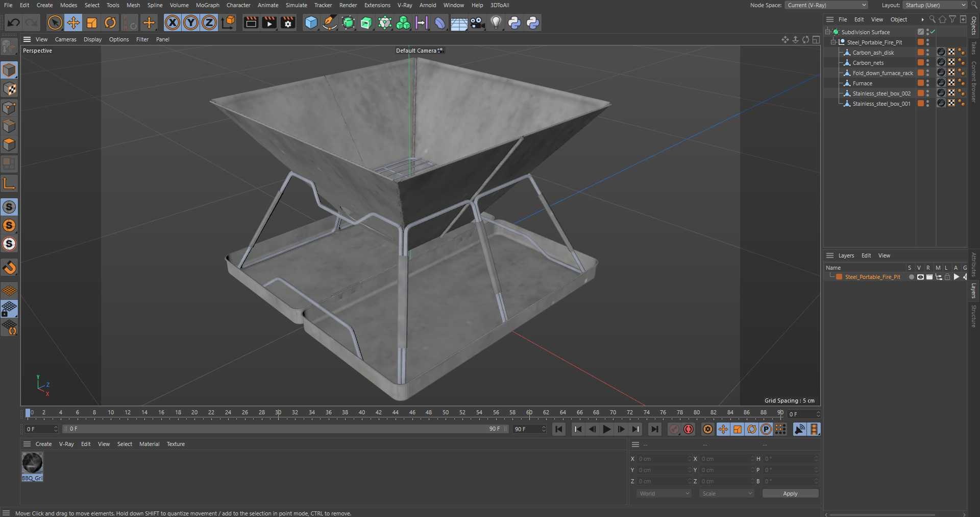Click the first Python script icon
The width and height of the screenshot is (980, 517).
[514, 22]
